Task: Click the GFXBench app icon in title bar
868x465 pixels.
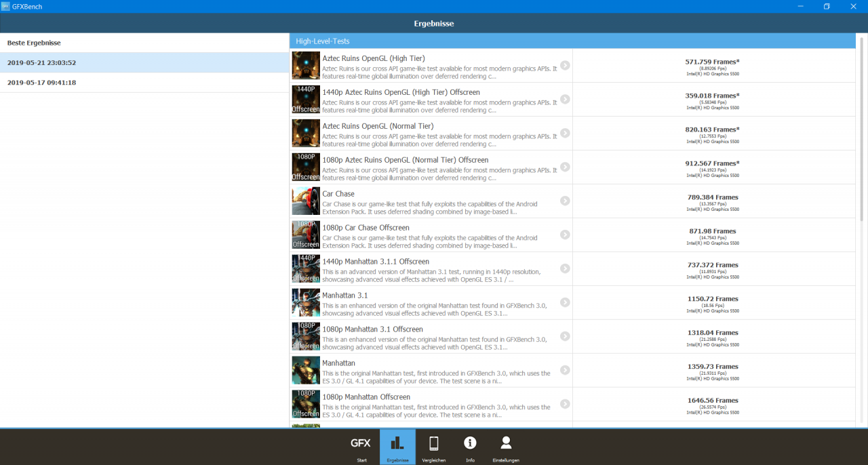Action: point(5,6)
